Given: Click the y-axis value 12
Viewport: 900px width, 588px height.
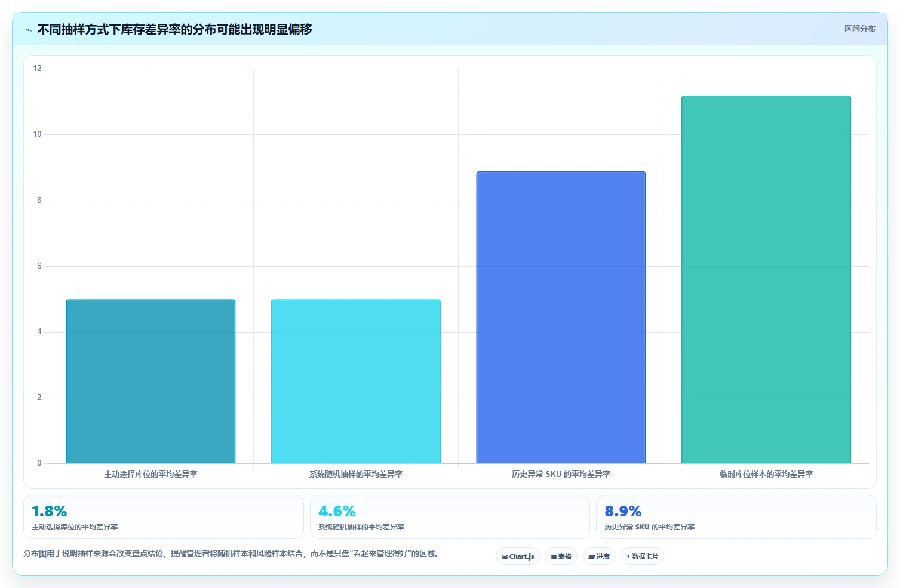Looking at the screenshot, I should point(38,69).
